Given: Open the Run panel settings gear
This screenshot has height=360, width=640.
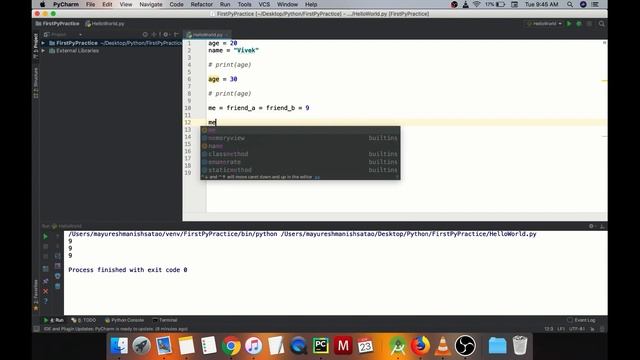Looking at the screenshot, I should [591, 226].
